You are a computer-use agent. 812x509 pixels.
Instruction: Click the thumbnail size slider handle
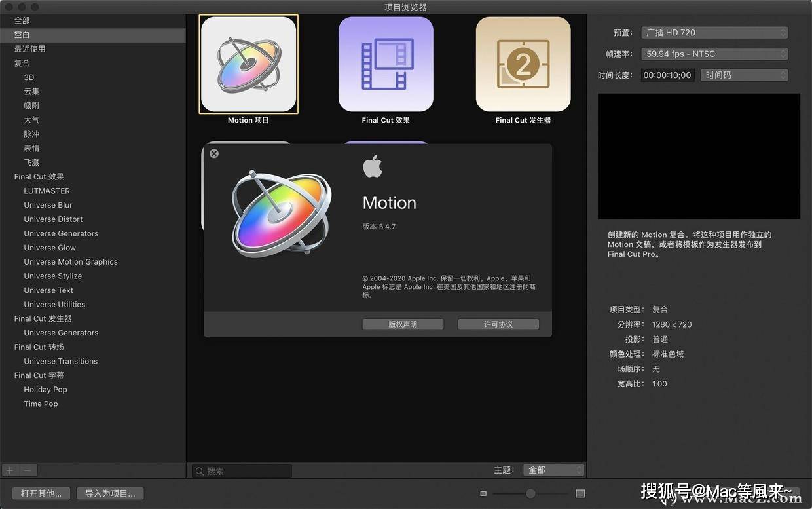pos(530,494)
